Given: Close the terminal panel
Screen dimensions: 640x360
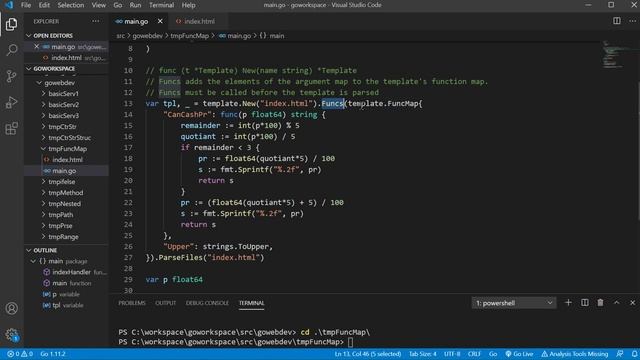Looking at the screenshot, I should (x=632, y=303).
